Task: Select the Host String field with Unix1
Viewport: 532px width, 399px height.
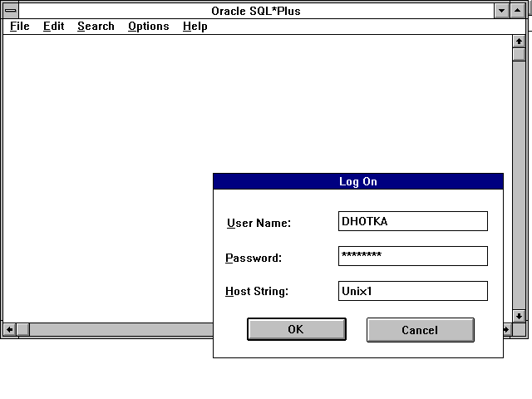Action: click(x=412, y=291)
